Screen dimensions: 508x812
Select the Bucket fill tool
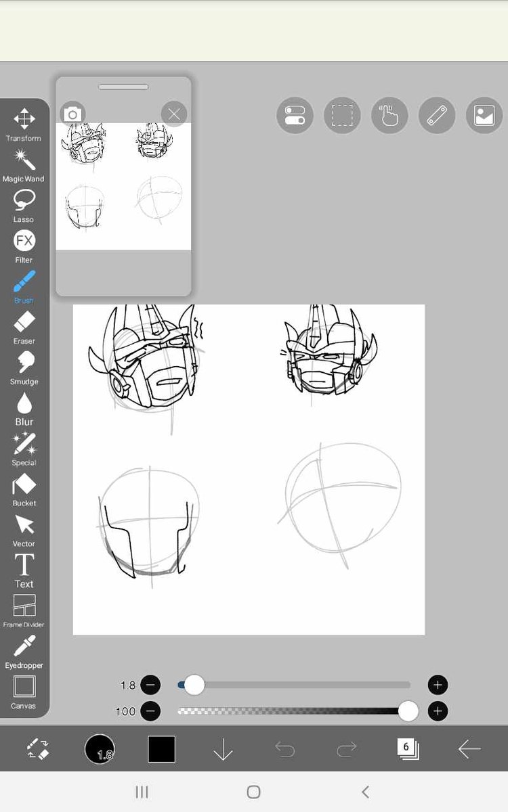pyautogui.click(x=24, y=490)
